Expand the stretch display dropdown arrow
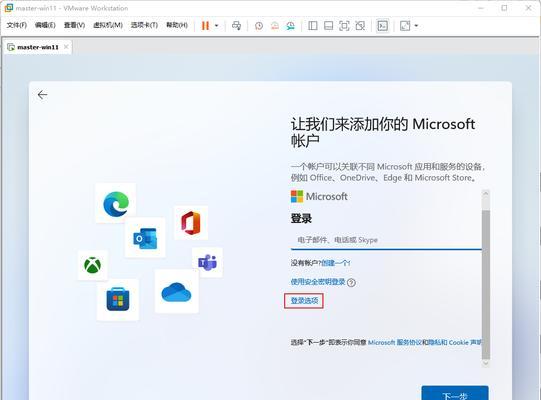 (x=416, y=26)
